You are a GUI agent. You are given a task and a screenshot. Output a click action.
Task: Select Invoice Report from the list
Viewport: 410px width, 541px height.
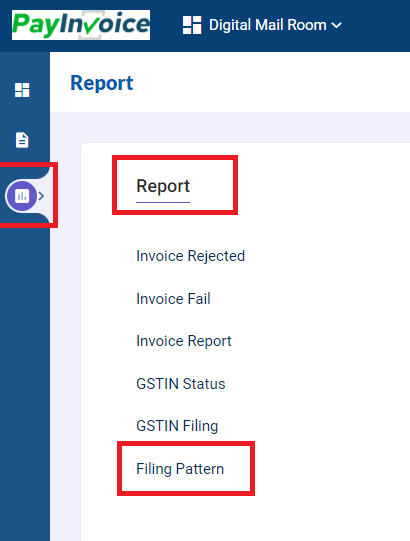[184, 341]
